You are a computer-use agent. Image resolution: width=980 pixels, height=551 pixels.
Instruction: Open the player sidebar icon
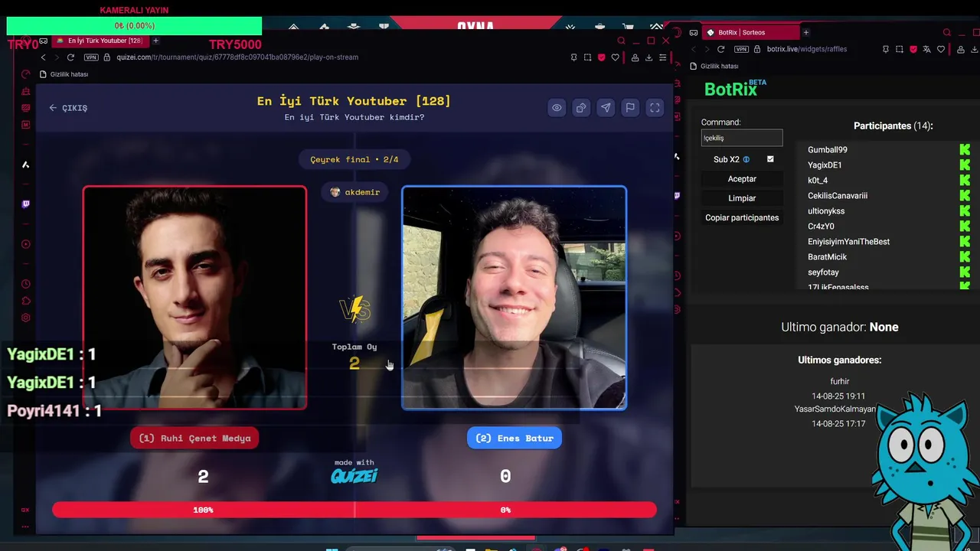25,244
